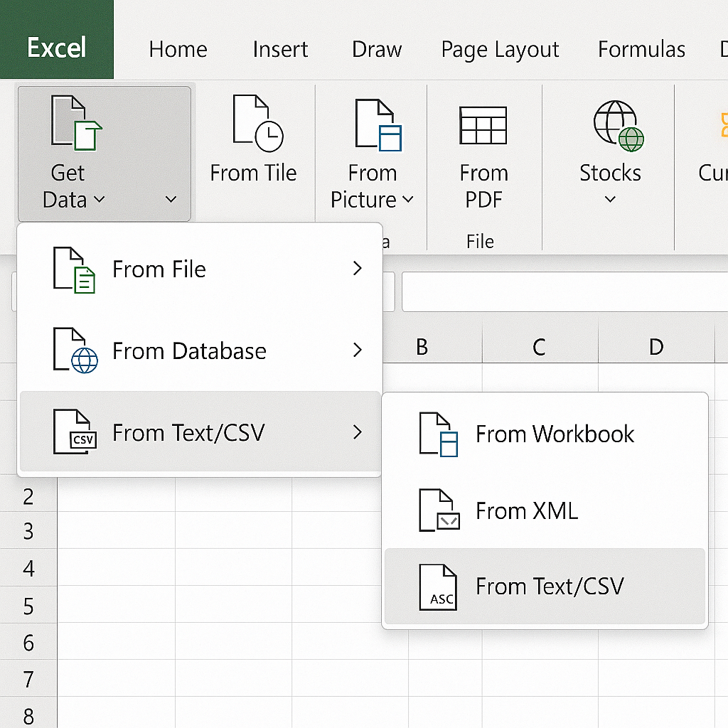The height and width of the screenshot is (728, 728).
Task: Choose From File menu entry
Action: tap(200, 269)
